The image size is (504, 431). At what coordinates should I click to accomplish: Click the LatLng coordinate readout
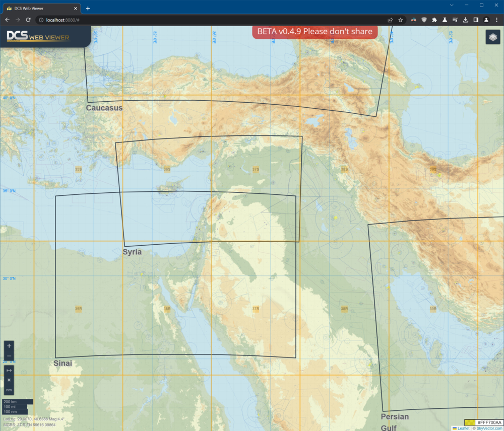tap(34, 419)
